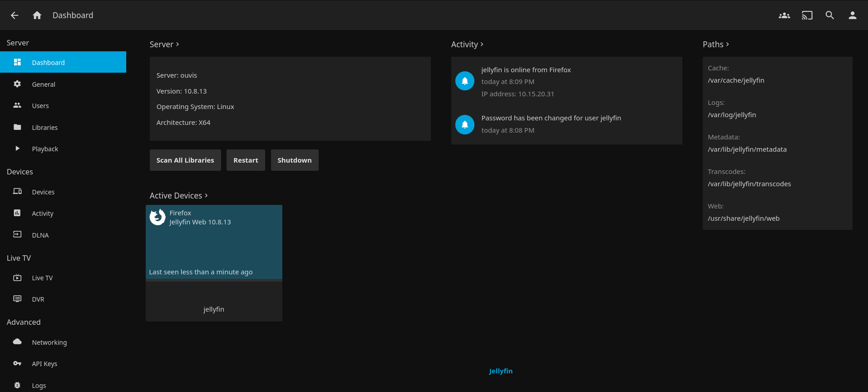This screenshot has width=868, height=392.
Task: Click the Dashboard grid icon in sidebar
Action: click(17, 62)
